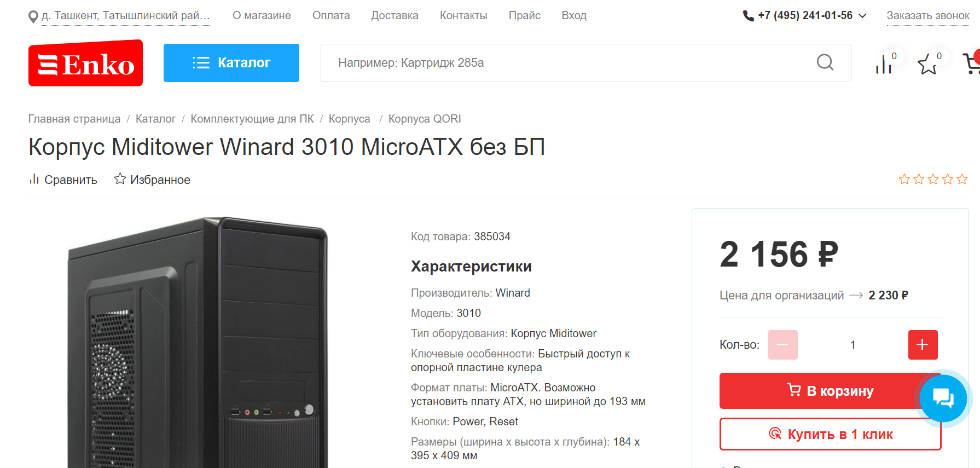The width and height of the screenshot is (980, 468).
Task: Expand the phone number dropdown chevron
Action: 862,16
